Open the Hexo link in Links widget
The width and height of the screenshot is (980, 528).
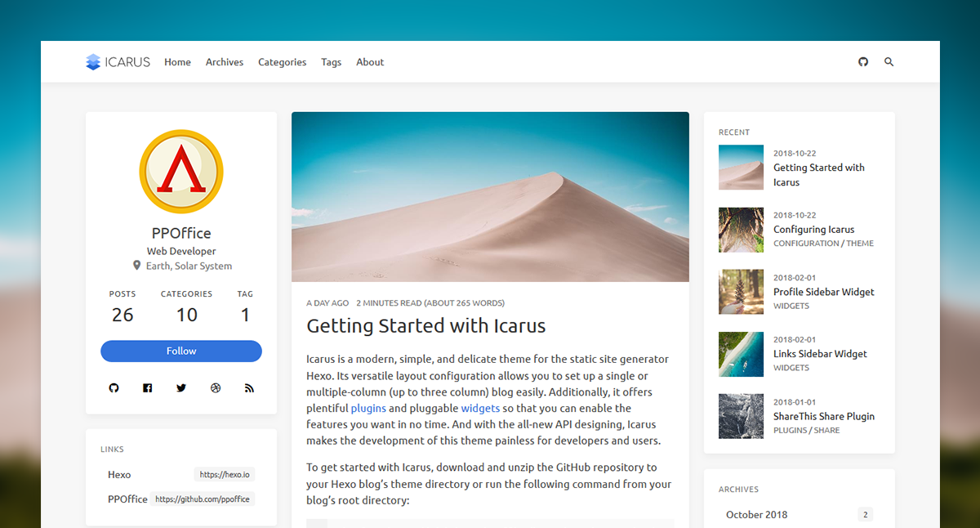pos(119,474)
